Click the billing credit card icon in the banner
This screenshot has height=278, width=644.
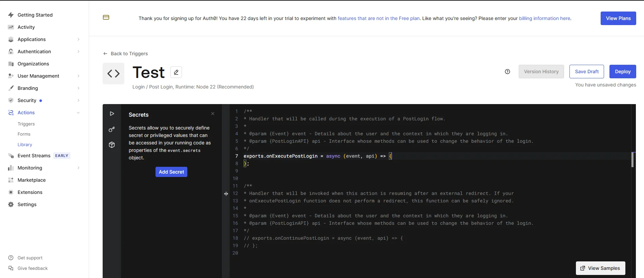[106, 17]
